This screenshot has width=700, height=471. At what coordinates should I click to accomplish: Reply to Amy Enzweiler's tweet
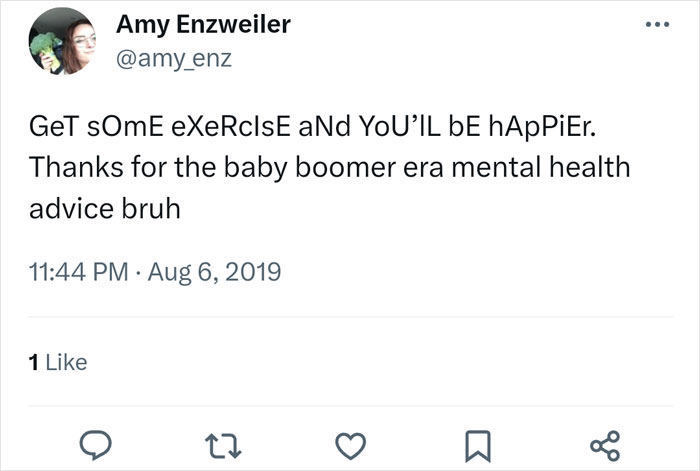click(95, 445)
